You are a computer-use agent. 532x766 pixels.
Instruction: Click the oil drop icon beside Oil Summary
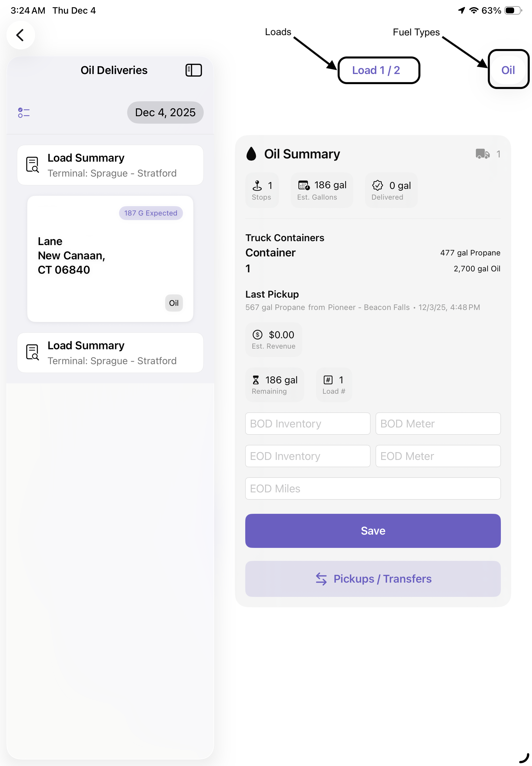(x=251, y=154)
